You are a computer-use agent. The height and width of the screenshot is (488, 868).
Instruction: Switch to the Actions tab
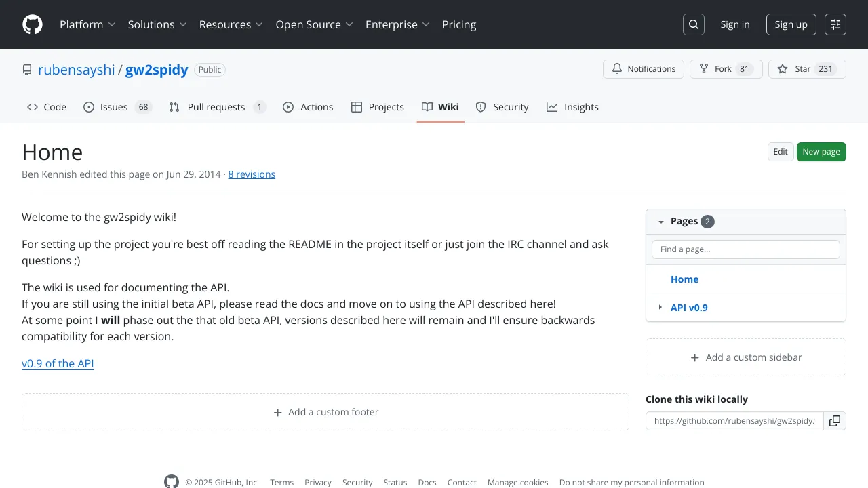(x=308, y=107)
